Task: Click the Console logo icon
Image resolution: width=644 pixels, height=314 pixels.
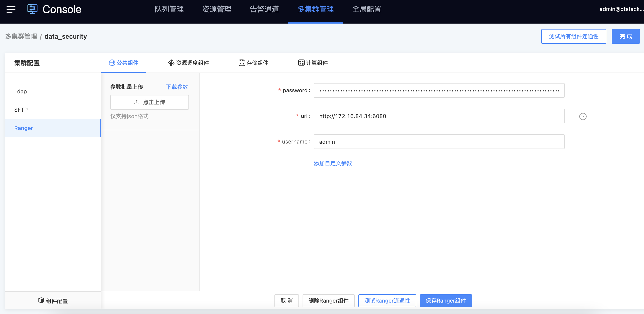Action: 32,9
